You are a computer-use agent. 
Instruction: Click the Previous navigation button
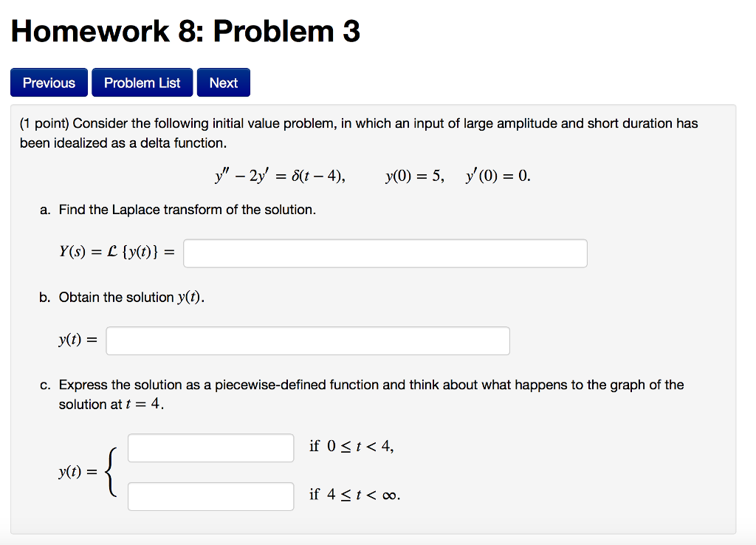tap(49, 82)
